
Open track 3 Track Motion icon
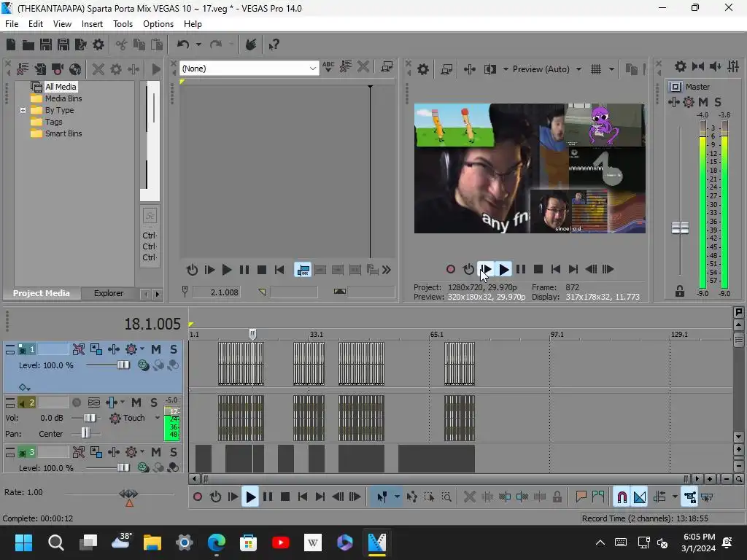point(96,452)
